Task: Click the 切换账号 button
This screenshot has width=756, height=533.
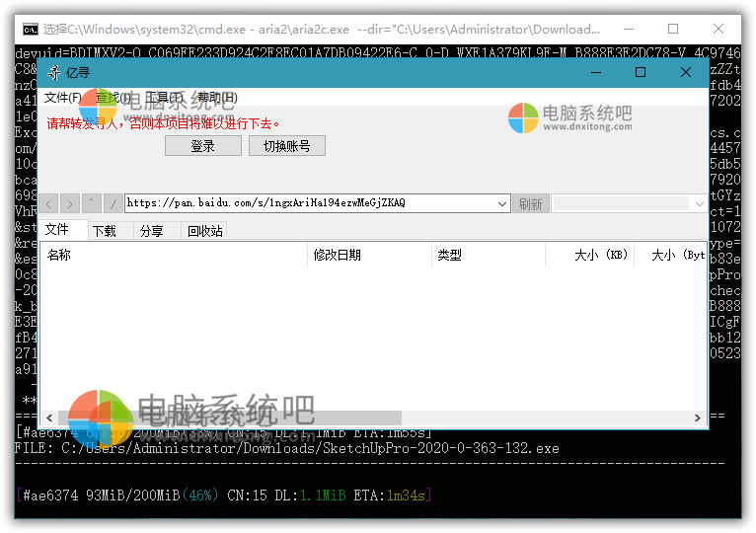Action: [287, 146]
